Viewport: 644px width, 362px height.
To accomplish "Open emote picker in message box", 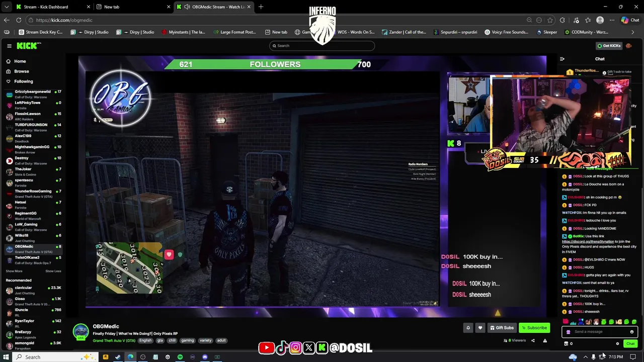I will (x=632, y=332).
